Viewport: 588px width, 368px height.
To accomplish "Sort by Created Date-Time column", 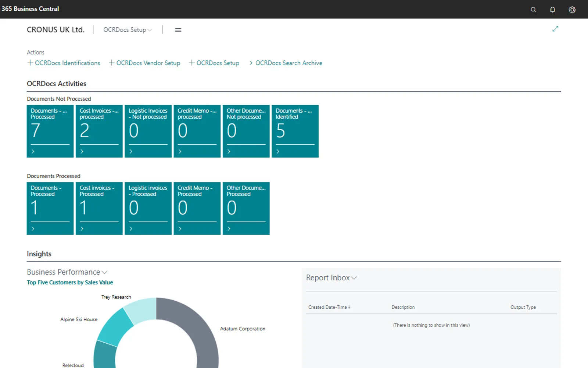I will [x=329, y=307].
